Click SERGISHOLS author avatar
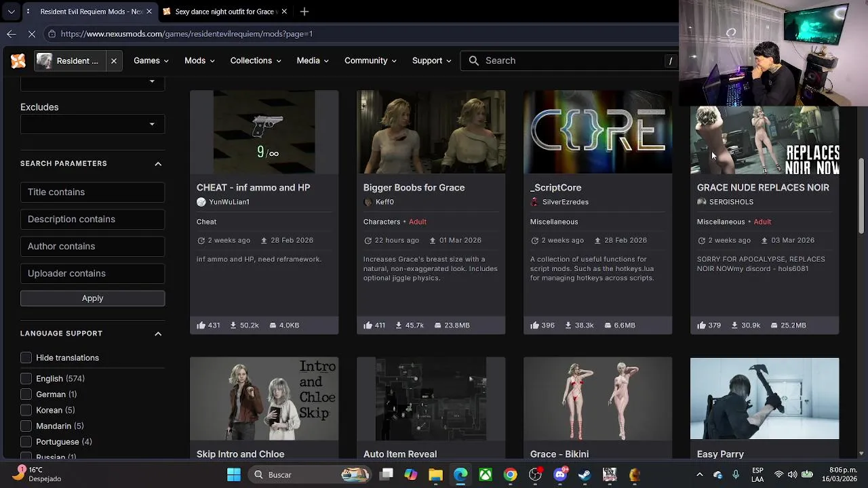Image resolution: width=868 pixels, height=488 pixels. coord(701,202)
